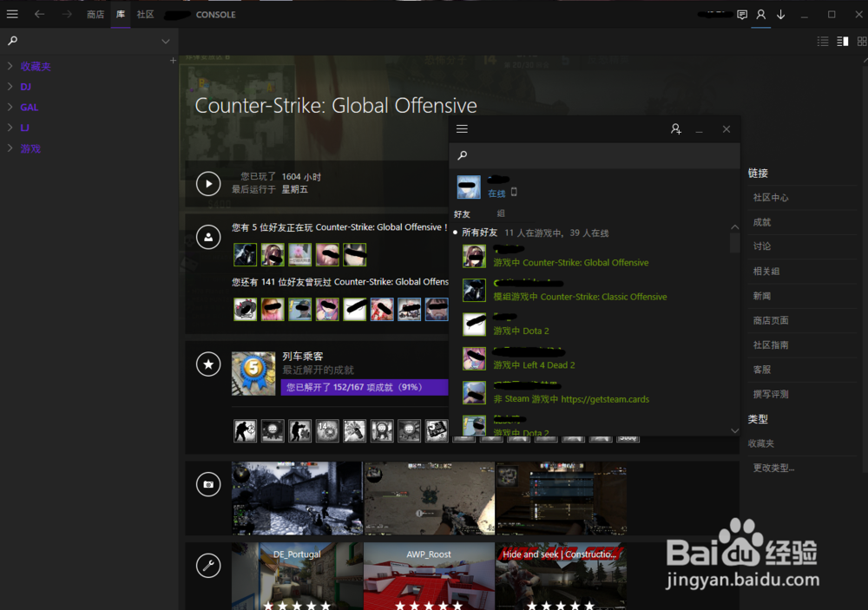Click the 更改类型... link
This screenshot has width=868, height=610.
(x=773, y=468)
